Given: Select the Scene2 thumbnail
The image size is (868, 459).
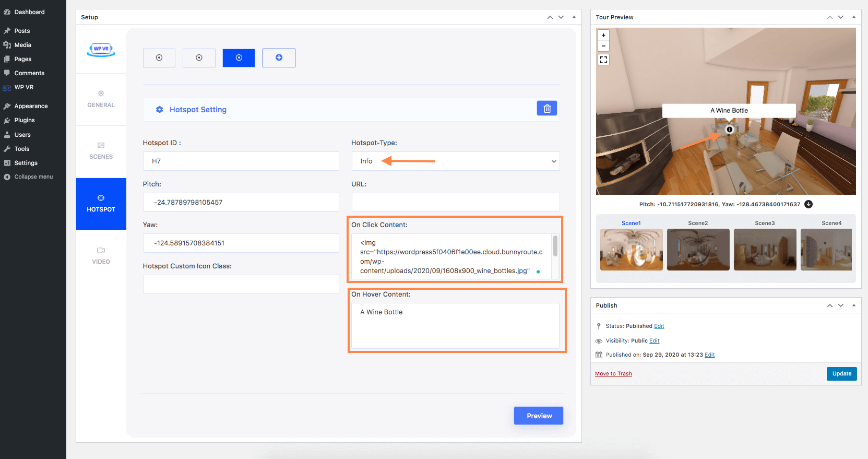Looking at the screenshot, I should point(698,249).
